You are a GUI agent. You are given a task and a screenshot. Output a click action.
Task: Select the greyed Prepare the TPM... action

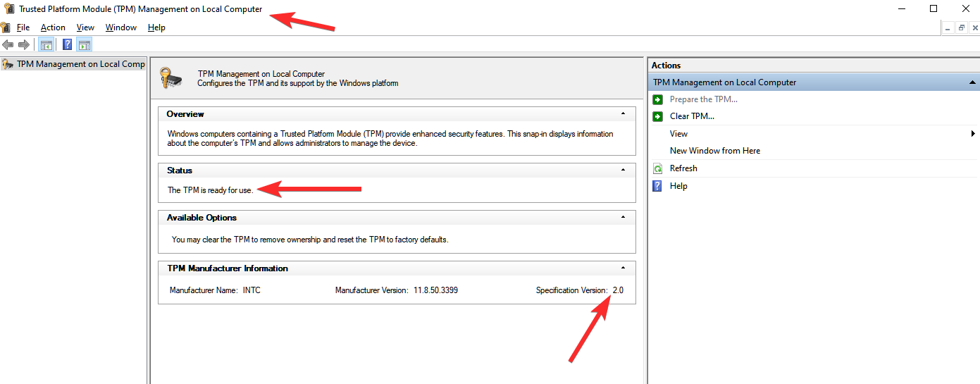[x=704, y=99]
